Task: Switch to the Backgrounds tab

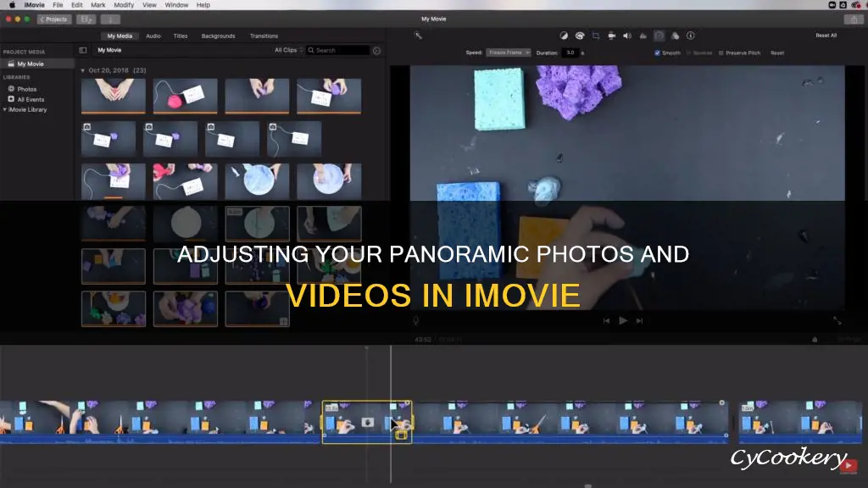Action: 218,36
